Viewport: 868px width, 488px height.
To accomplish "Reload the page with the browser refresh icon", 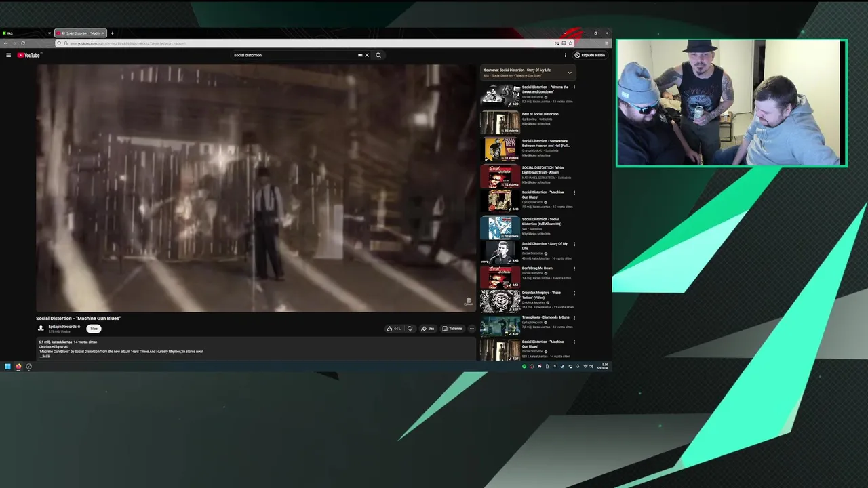I will pos(22,43).
